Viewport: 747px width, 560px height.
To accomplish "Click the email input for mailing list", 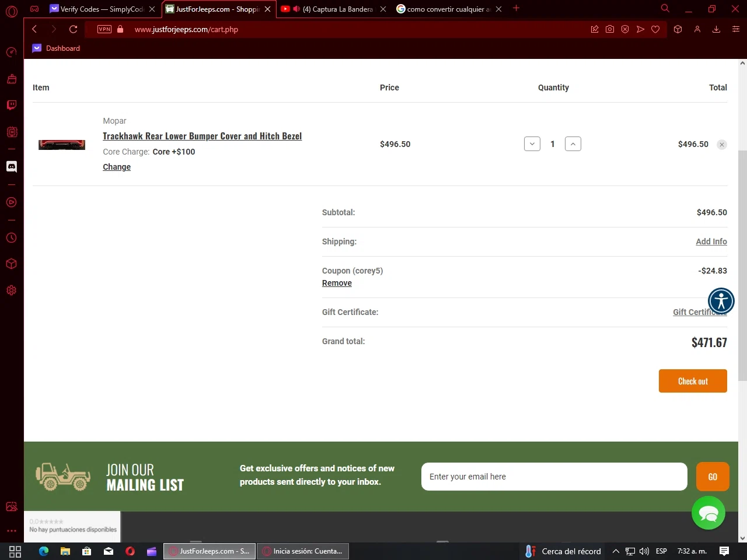I will [x=554, y=477].
